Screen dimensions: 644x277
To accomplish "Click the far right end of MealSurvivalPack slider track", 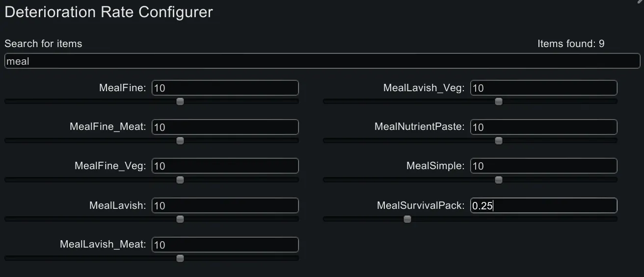I will pyautogui.click(x=615, y=219).
